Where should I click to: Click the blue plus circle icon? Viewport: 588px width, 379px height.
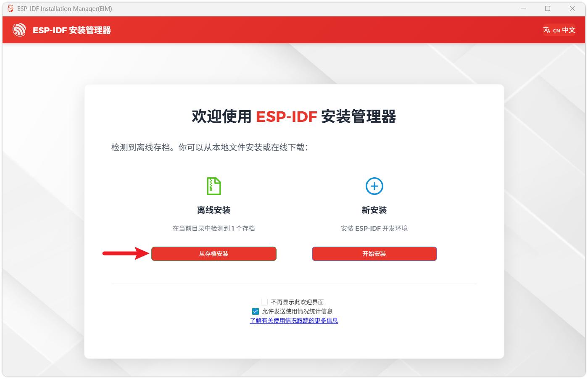pyautogui.click(x=374, y=186)
